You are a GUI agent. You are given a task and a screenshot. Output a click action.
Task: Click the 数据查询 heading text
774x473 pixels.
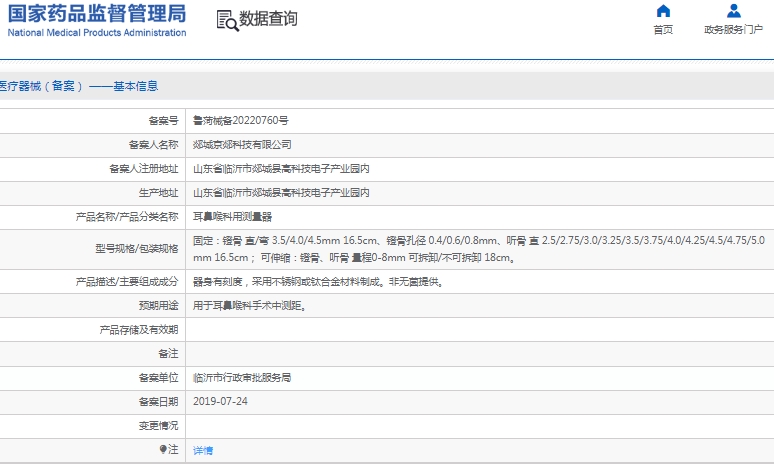(268, 19)
